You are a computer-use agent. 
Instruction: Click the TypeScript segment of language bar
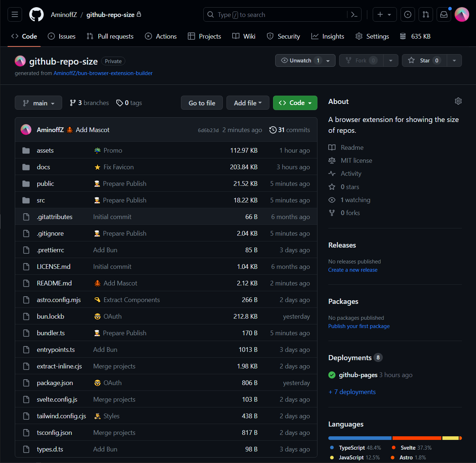[360, 438]
